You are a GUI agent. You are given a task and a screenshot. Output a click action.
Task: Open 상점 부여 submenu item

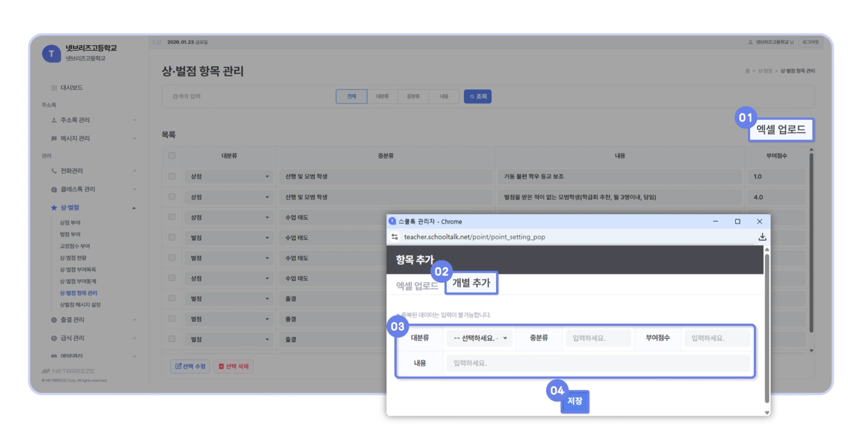[x=70, y=223]
